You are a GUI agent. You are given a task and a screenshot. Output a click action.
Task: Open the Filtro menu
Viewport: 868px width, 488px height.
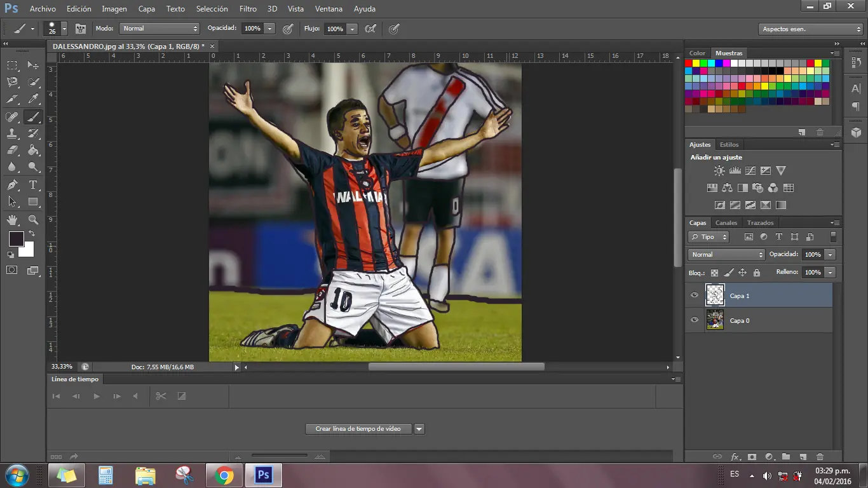point(248,9)
